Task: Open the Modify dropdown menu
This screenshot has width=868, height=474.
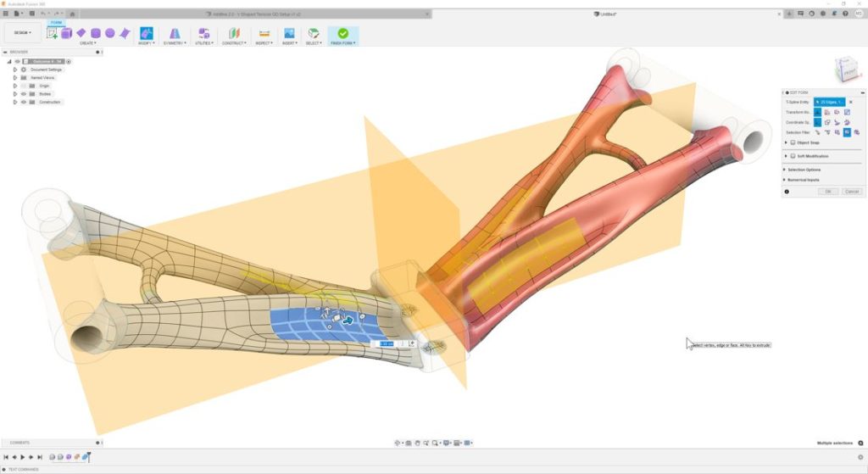Action: [x=146, y=43]
